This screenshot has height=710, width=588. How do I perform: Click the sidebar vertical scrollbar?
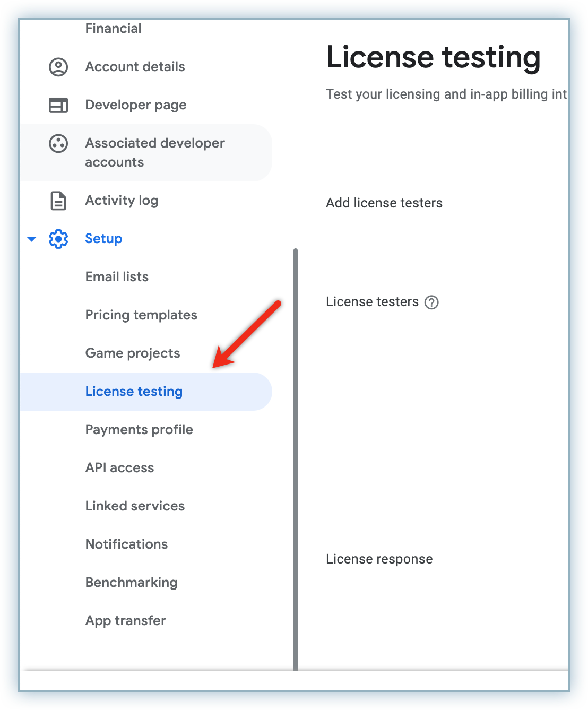coord(296,456)
